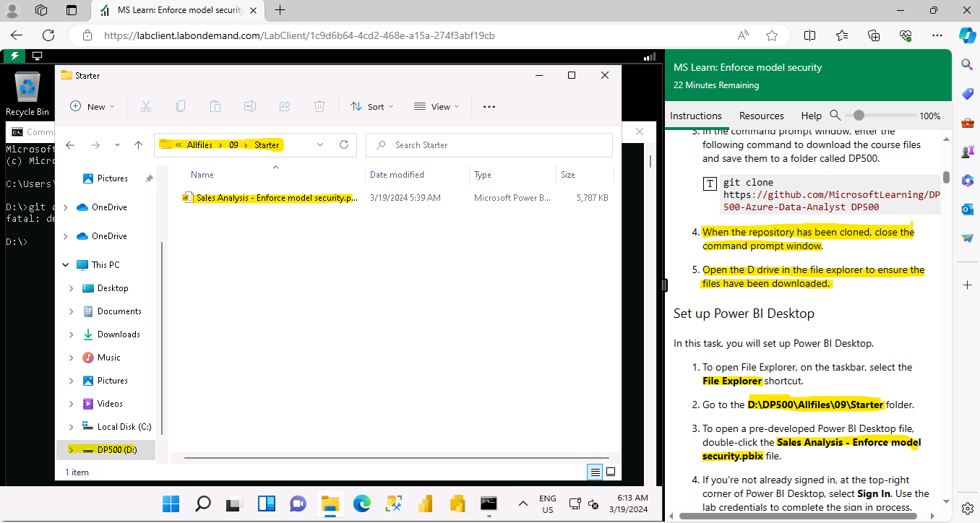Show hidden system tray icons chevron

(x=523, y=503)
